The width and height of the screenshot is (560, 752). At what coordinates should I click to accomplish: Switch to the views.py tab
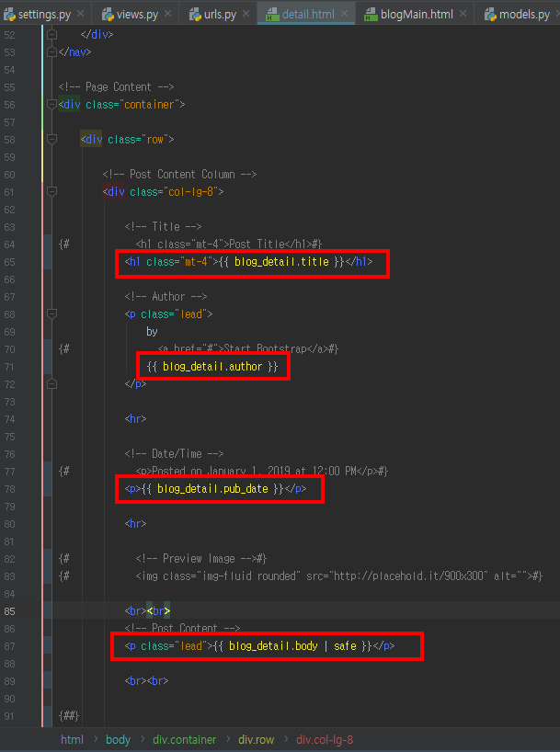coord(137,15)
